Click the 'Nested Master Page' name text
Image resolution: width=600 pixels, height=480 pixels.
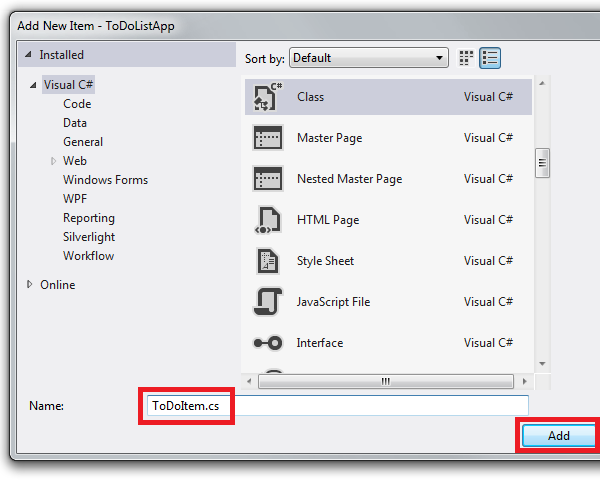click(x=349, y=179)
